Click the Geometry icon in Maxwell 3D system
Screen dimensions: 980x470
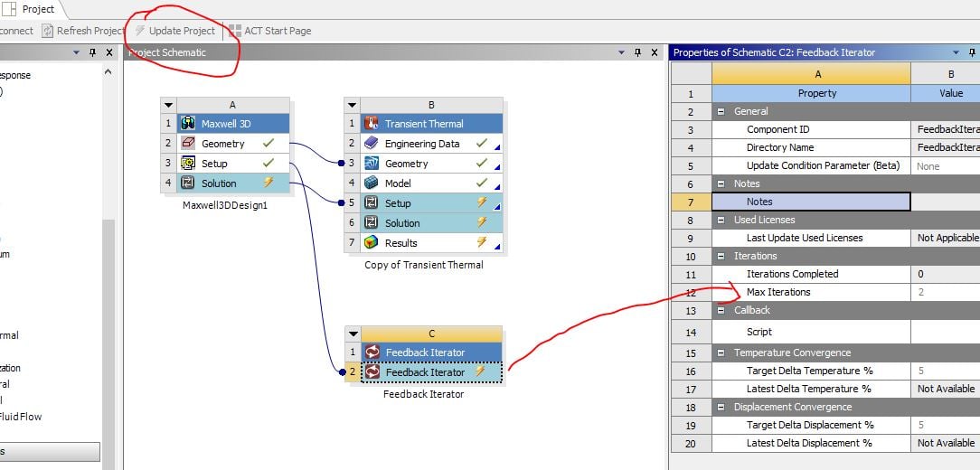click(x=187, y=144)
